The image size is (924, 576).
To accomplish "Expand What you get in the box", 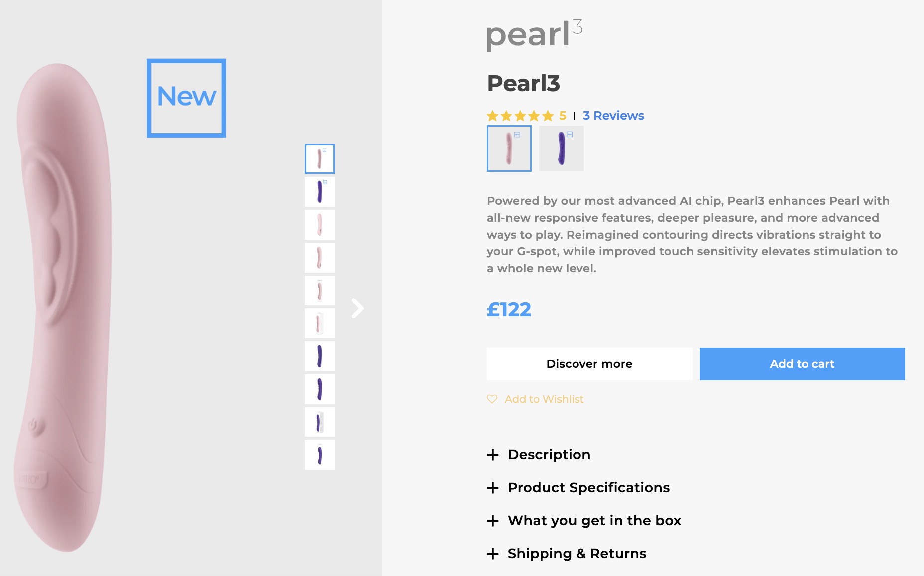I will pyautogui.click(x=594, y=521).
